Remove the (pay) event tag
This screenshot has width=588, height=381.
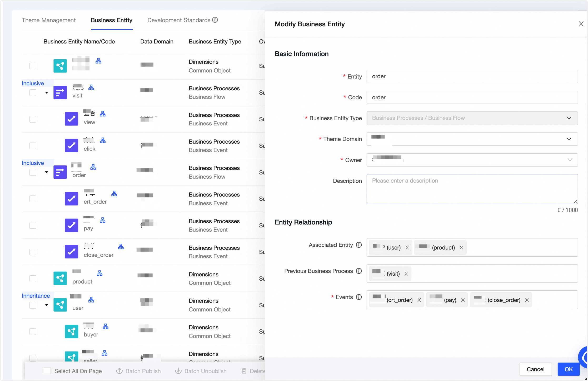[x=463, y=300]
